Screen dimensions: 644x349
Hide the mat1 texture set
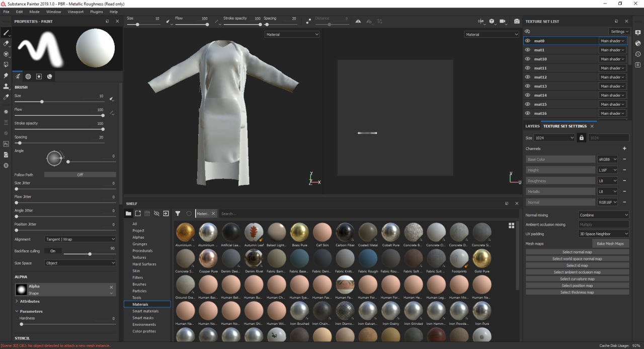click(x=528, y=50)
